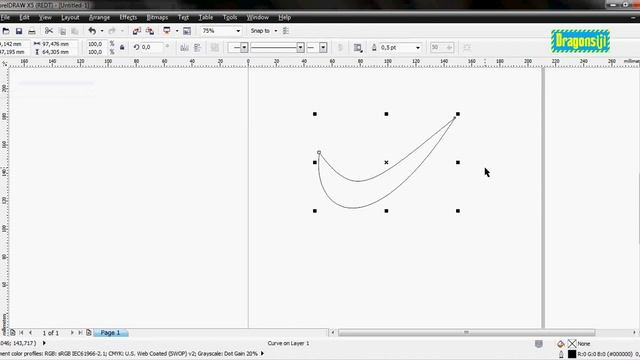Image resolution: width=640 pixels, height=360 pixels.
Task: Click the Options icon beside Snap to
Action: click(286, 31)
